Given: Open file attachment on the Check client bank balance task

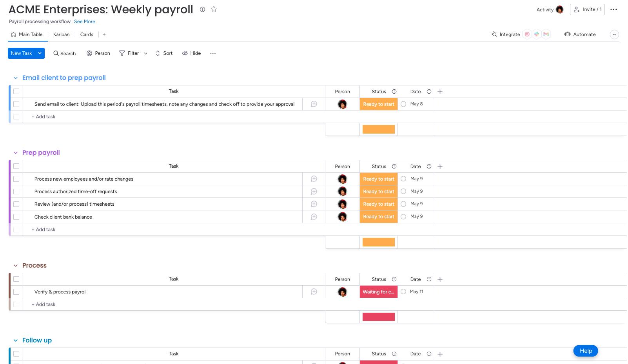Looking at the screenshot, I should pyautogui.click(x=313, y=217).
